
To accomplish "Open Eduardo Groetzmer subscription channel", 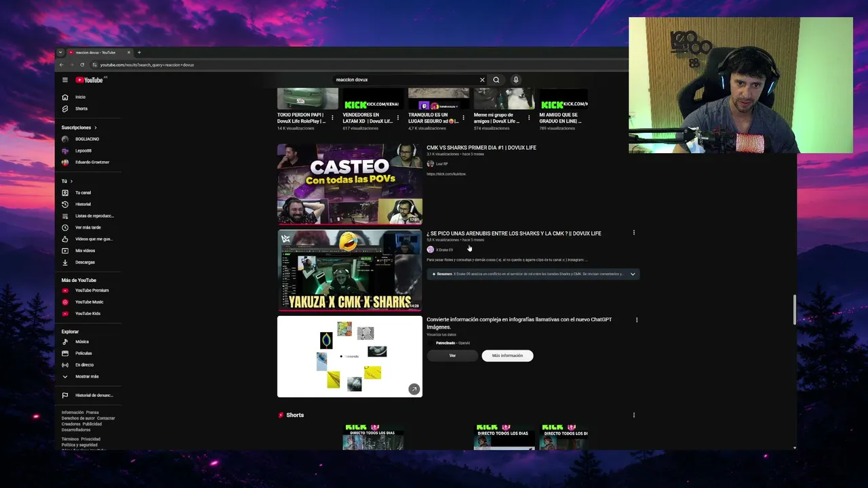I will 92,162.
